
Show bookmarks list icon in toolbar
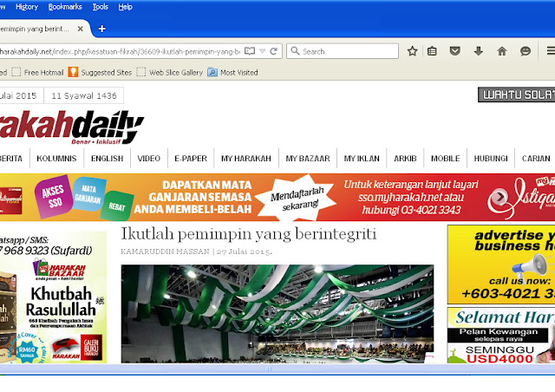[432, 51]
